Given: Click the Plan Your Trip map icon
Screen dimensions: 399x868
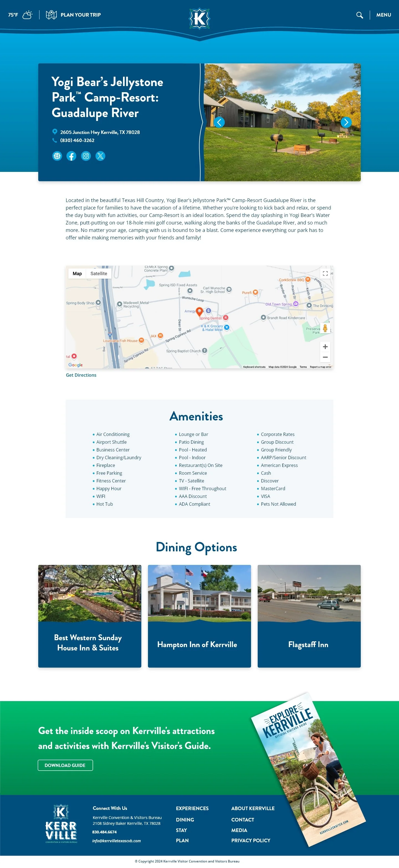Looking at the screenshot, I should coord(51,15).
